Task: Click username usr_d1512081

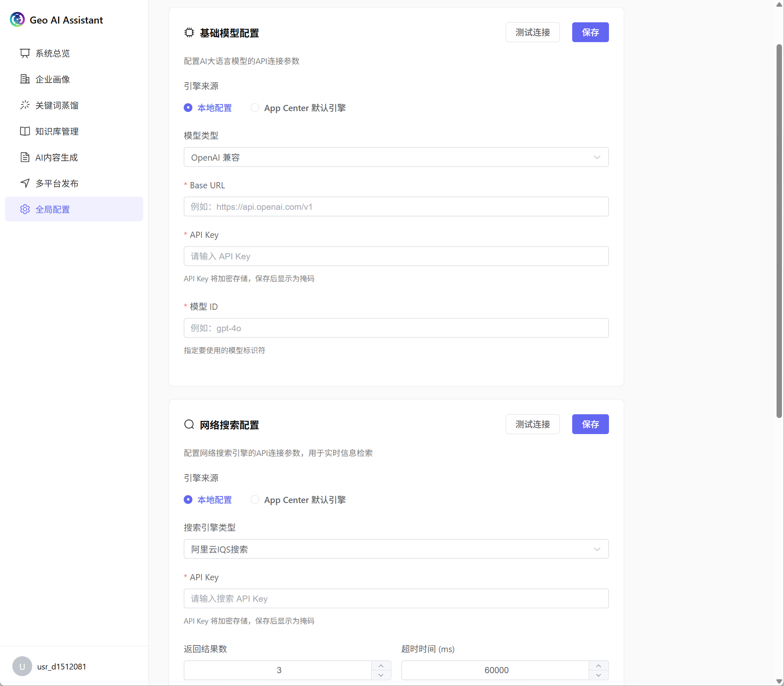Action: point(62,667)
